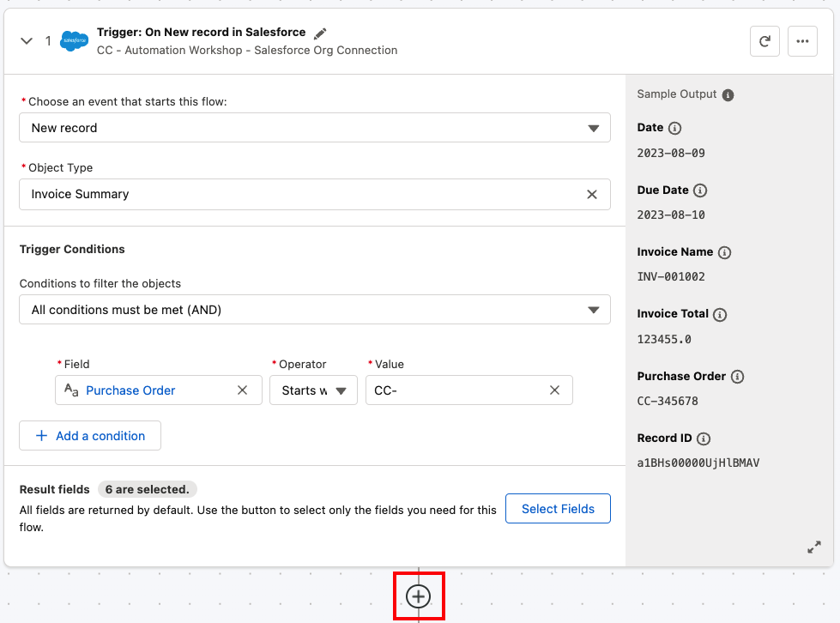Open the AND conditions filter dropdown

tap(314, 310)
